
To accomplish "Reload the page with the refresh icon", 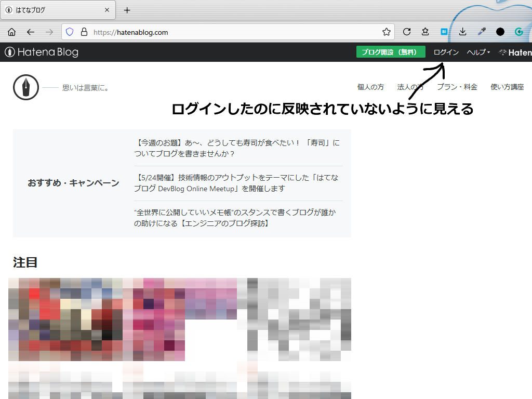I will tap(407, 32).
